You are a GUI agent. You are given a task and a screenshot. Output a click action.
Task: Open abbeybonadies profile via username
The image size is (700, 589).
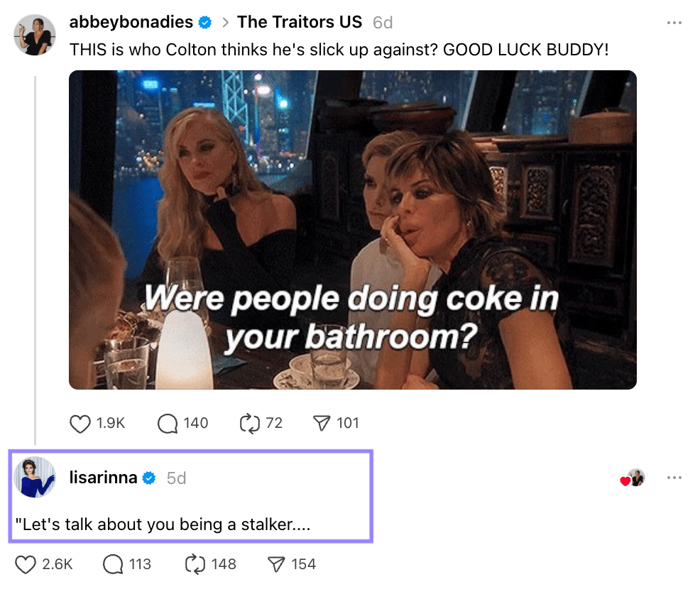point(131,22)
